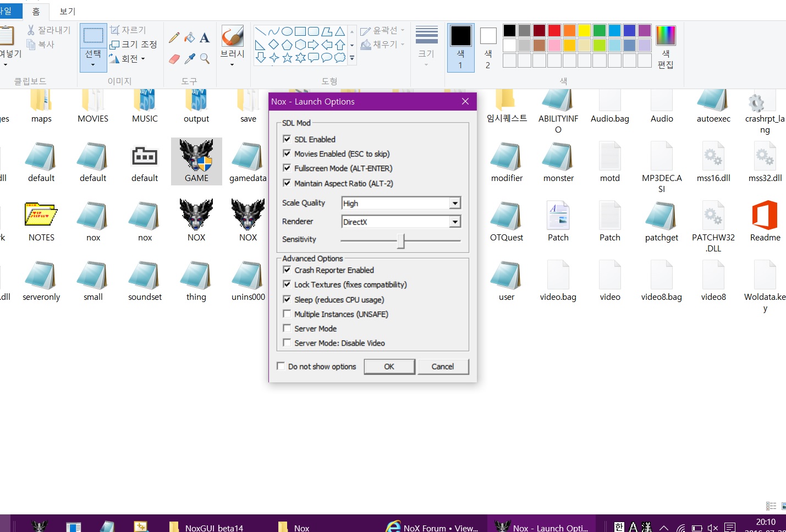Open the 윤곽선 (Outline) dropdown

pyautogui.click(x=382, y=30)
